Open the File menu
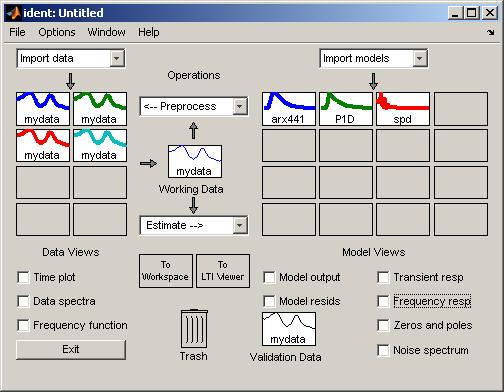The image size is (504, 392). (x=17, y=32)
